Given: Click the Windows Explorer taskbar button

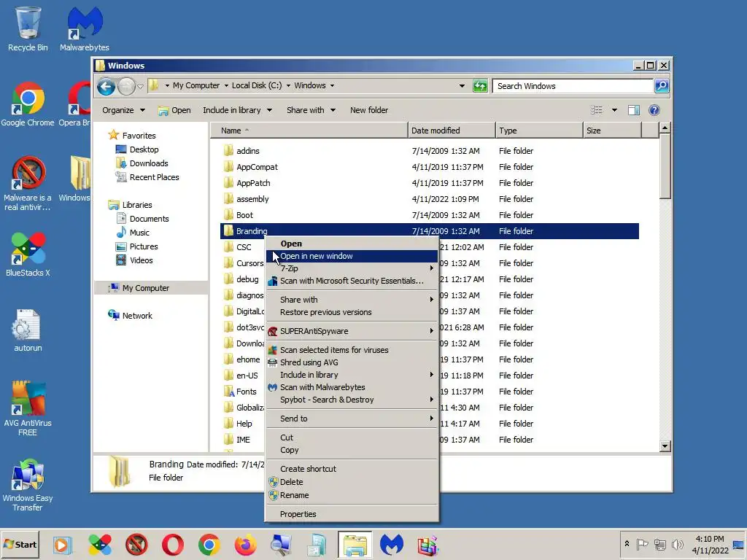Looking at the screenshot, I should click(355, 545).
